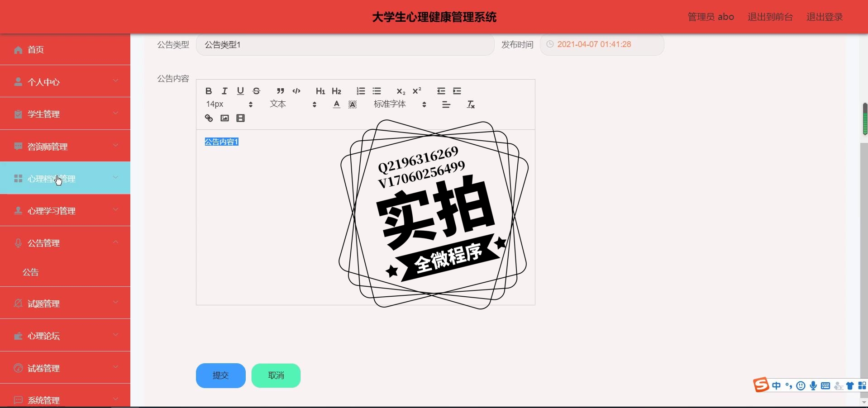Insert a hyperlink in the editor
Viewport: 868px width, 408px height.
click(x=209, y=118)
